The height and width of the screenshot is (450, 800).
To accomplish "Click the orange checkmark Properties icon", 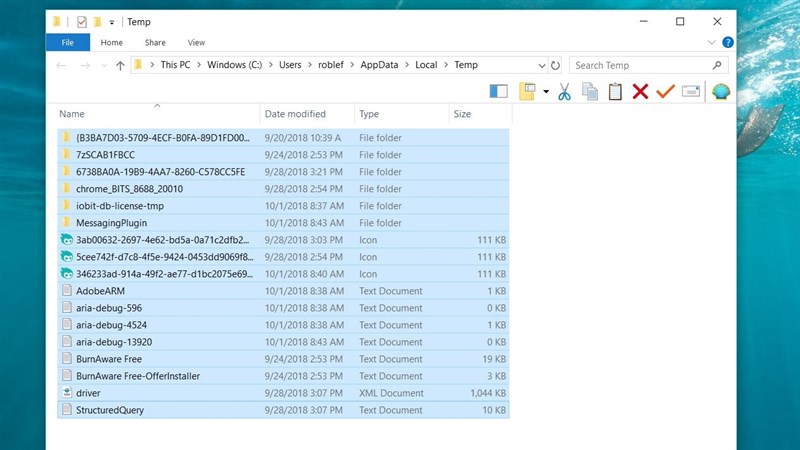I will point(665,92).
